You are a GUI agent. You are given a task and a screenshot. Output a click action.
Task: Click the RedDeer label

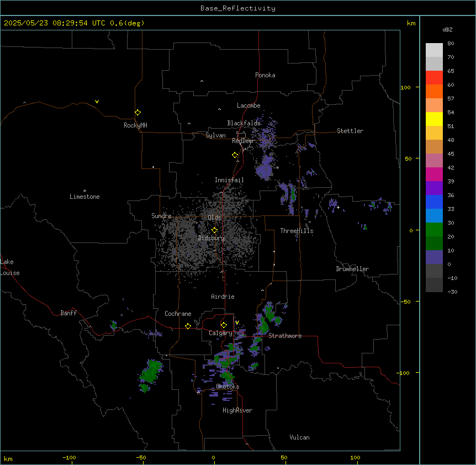pos(243,141)
